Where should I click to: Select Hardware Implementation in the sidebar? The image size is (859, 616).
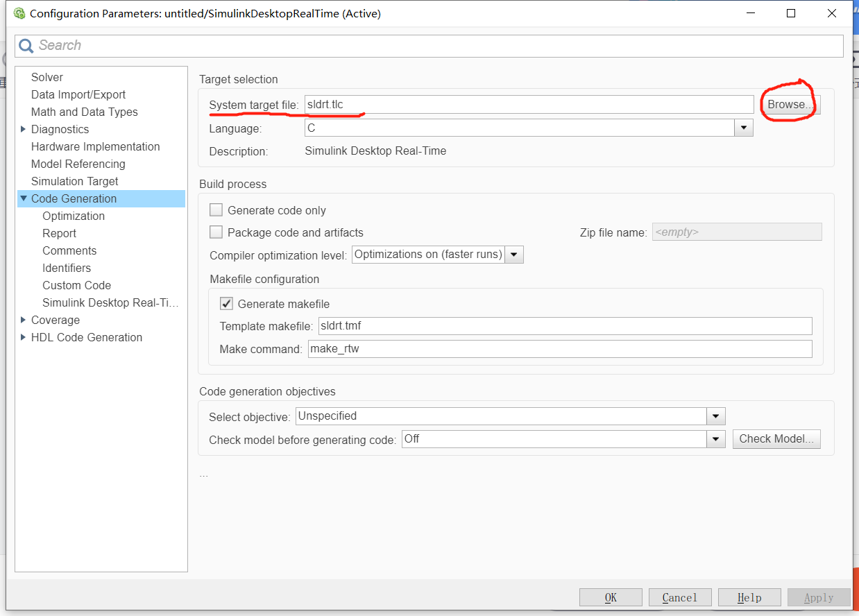95,146
